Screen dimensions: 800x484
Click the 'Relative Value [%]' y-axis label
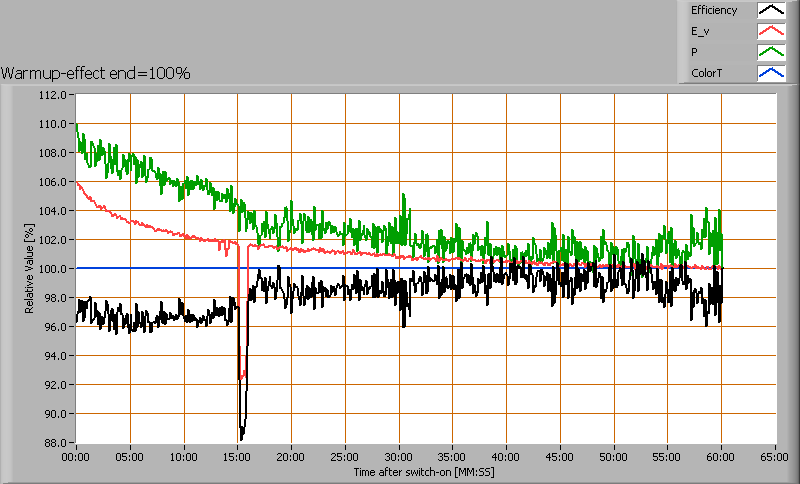(x=30, y=269)
